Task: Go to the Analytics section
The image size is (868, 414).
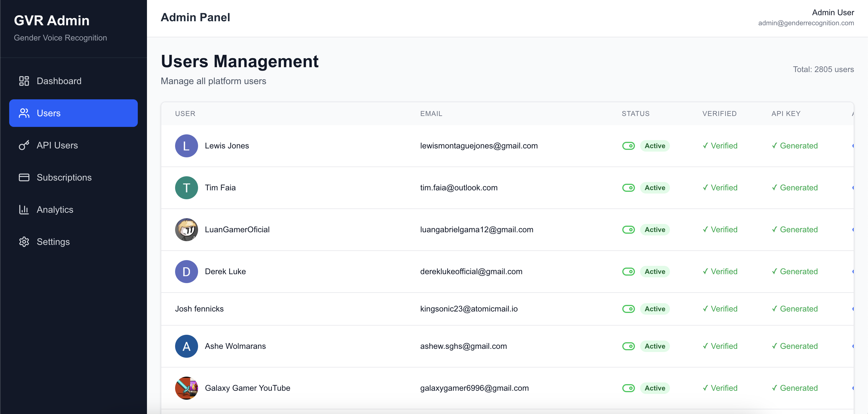Action: (55, 210)
